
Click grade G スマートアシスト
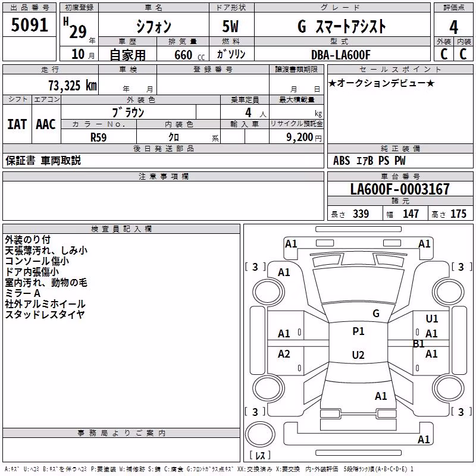(342, 26)
